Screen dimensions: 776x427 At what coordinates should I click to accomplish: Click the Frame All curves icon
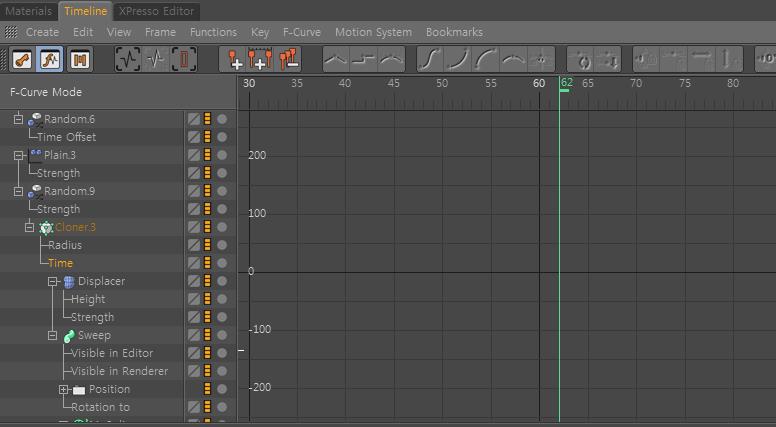(128, 60)
